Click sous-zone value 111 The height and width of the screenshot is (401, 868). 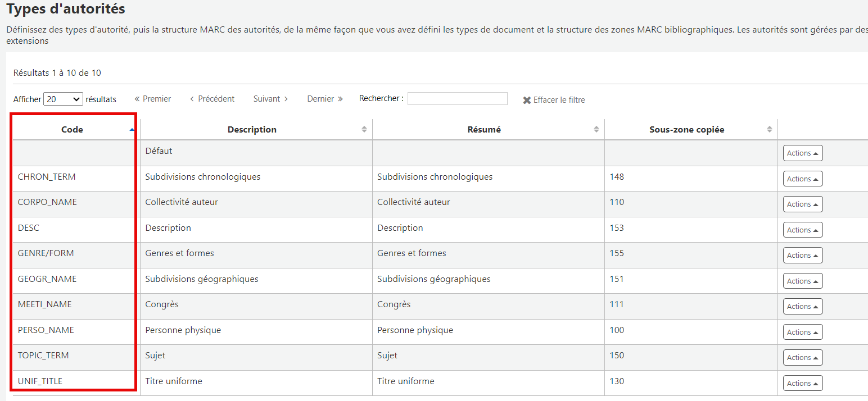pyautogui.click(x=617, y=304)
